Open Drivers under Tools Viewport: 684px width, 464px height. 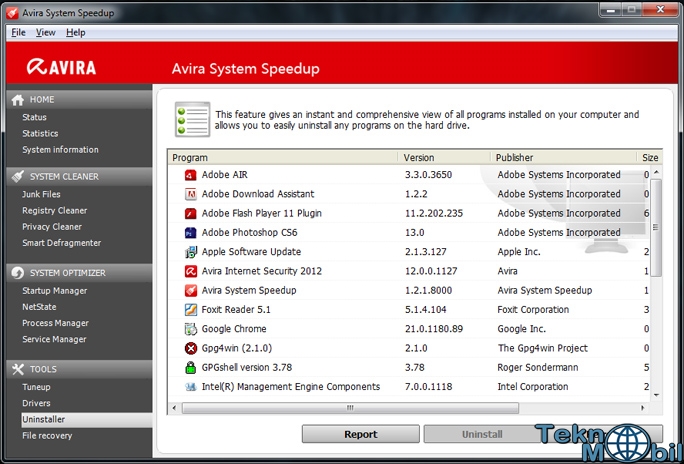36,403
